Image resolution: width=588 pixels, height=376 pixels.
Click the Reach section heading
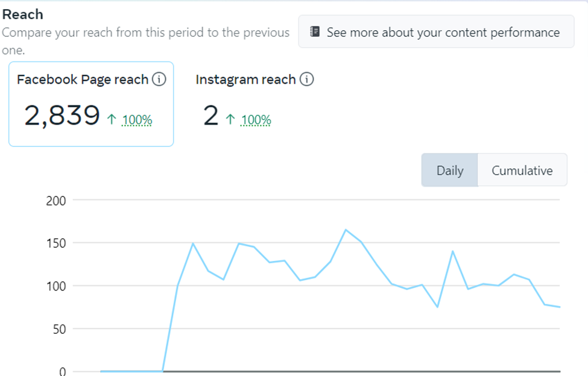22,14
